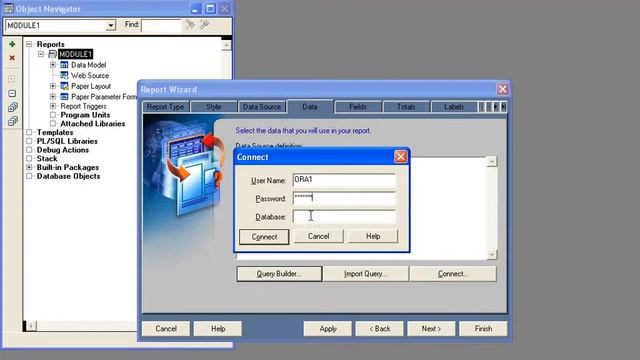Viewport: 640px width, 360px height.
Task: Click the Next button in wizard
Action: [x=431, y=329]
